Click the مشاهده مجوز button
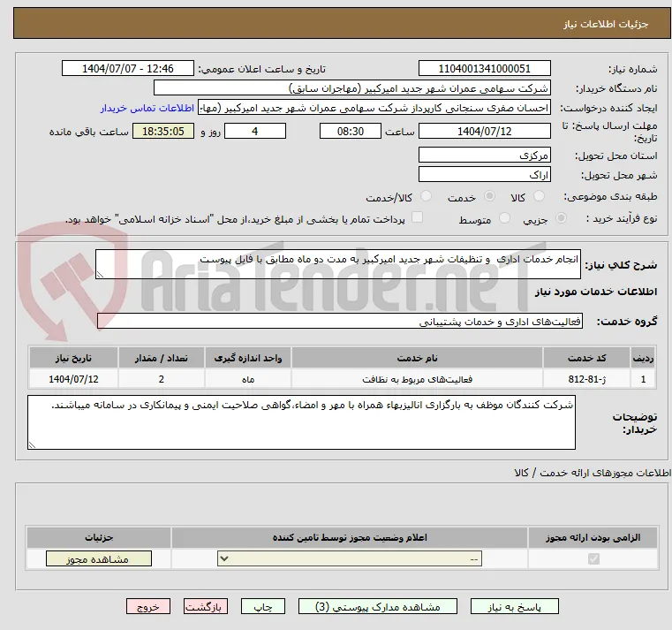Screen dimensions: 672x630 click(99, 558)
